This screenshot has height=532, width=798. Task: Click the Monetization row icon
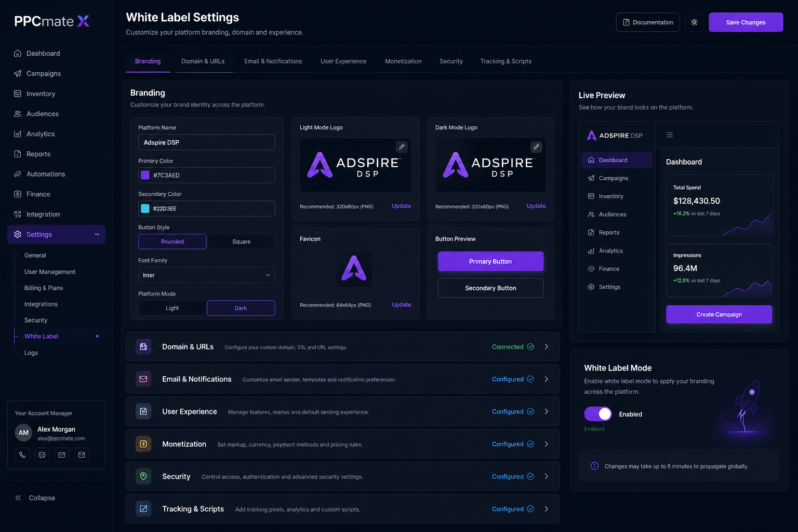pos(143,444)
